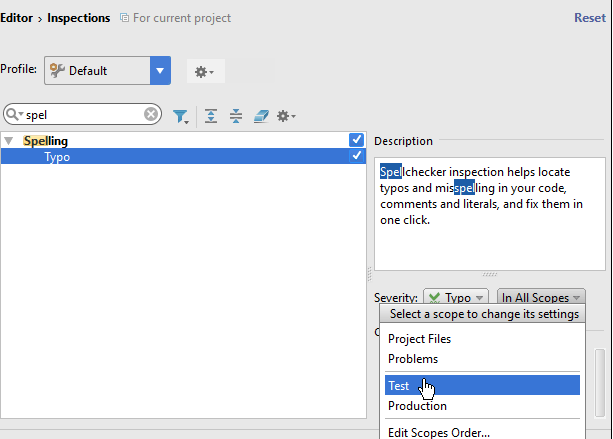Select Test scope from the menu
The image size is (613, 439).
click(x=399, y=385)
